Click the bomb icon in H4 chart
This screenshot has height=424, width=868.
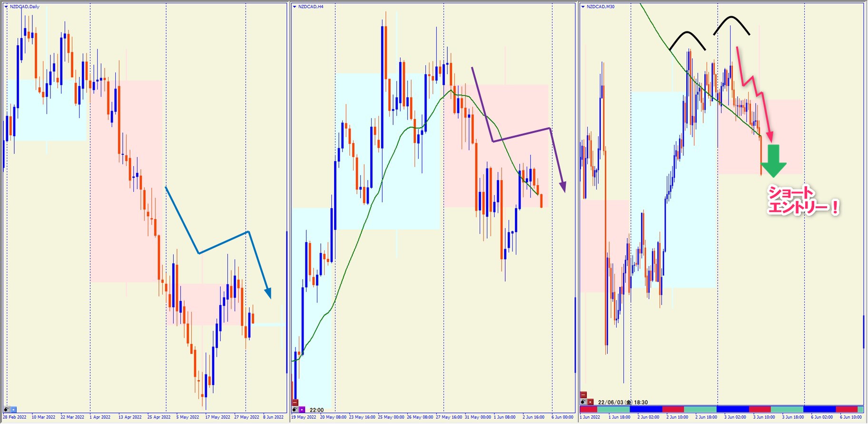[x=295, y=410]
